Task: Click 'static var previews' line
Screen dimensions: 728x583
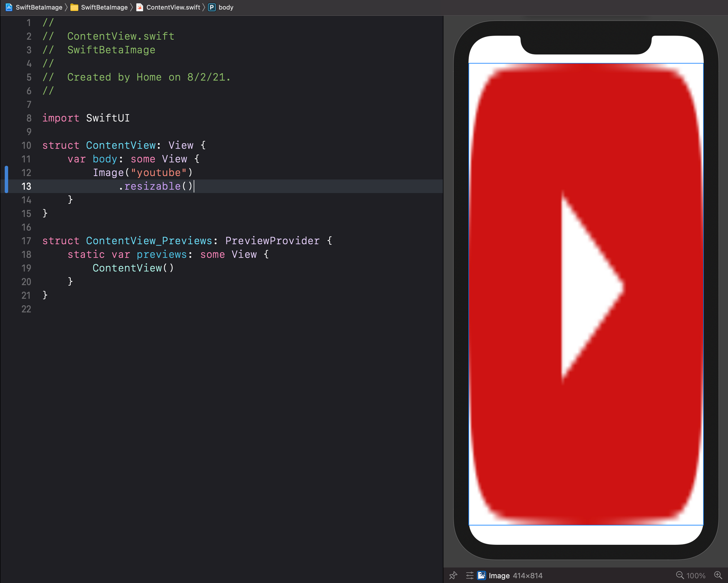Action: 168,254
